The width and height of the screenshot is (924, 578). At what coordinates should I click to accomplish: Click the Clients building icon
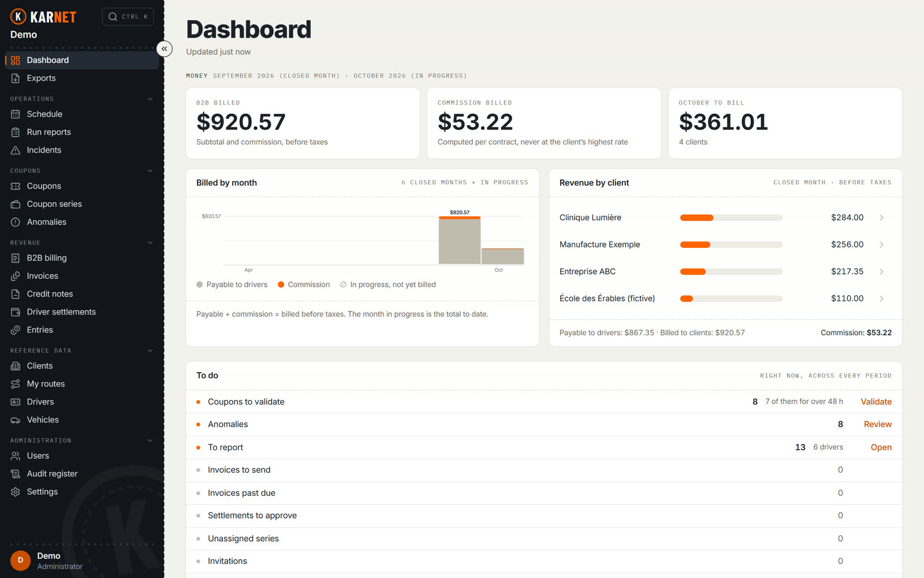[x=16, y=366]
